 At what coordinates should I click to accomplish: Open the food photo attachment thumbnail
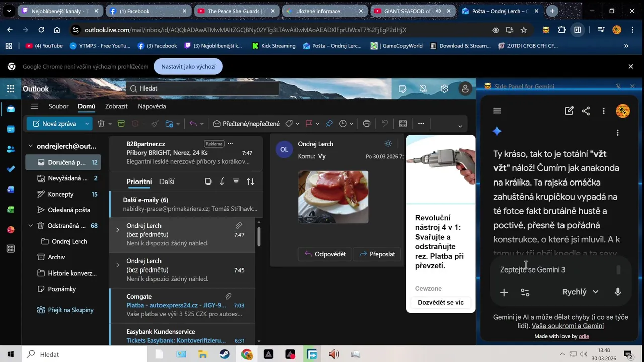pos(333,197)
